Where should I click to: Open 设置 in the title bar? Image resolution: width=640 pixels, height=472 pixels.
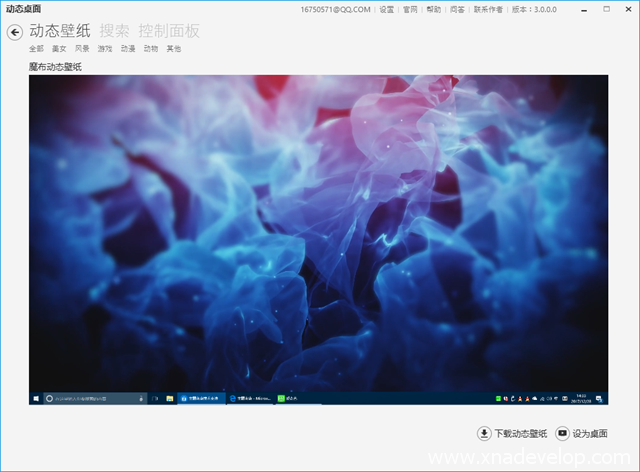click(385, 9)
